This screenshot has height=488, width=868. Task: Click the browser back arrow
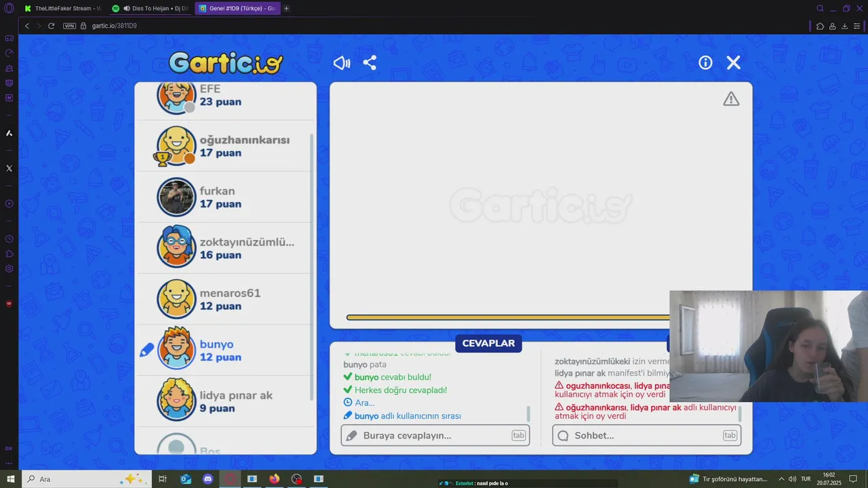point(27,26)
